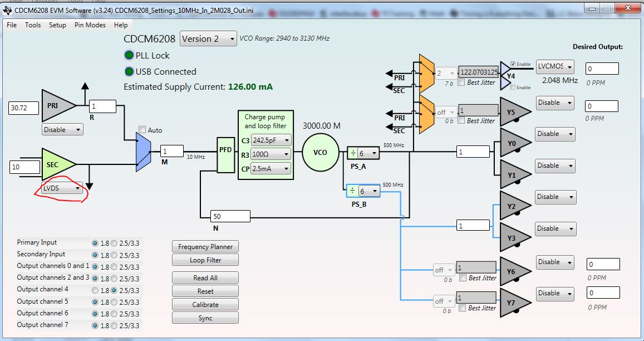Image resolution: width=644 pixels, height=341 pixels.
Task: Open the PS_A divider dropdown
Action: click(x=368, y=153)
